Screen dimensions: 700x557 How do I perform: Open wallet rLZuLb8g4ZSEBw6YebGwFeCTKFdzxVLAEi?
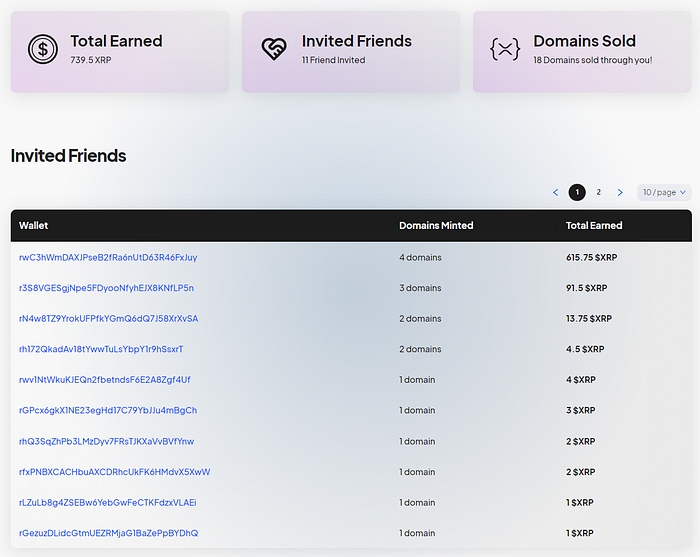[108, 503]
